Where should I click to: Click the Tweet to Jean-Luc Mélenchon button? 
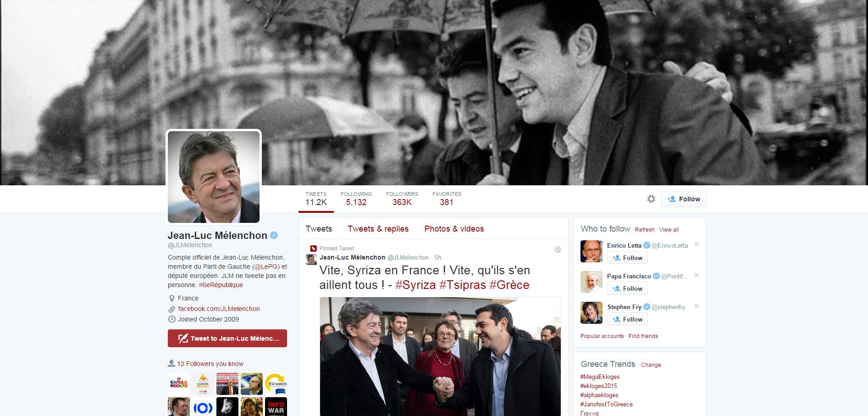tap(227, 338)
